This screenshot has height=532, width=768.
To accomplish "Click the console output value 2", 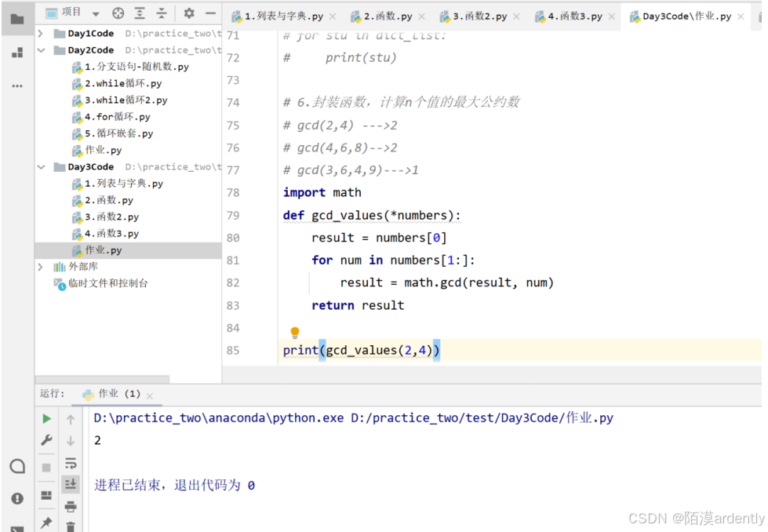I will [x=97, y=440].
